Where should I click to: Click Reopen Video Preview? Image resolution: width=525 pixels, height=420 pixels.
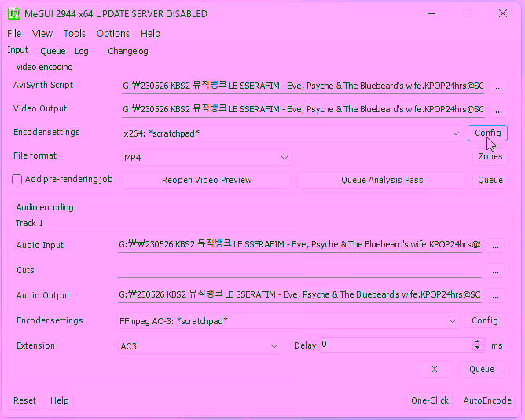[207, 181]
